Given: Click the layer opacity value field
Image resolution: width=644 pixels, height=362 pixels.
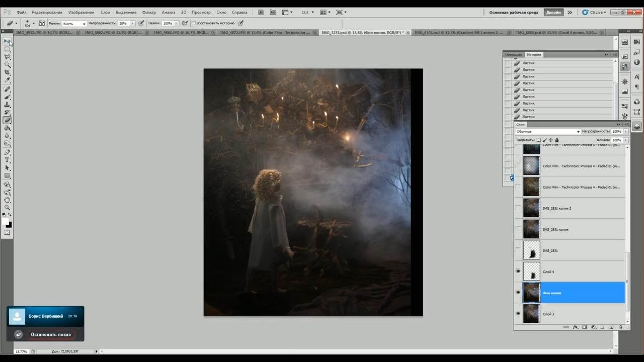Looking at the screenshot, I should (x=616, y=131).
